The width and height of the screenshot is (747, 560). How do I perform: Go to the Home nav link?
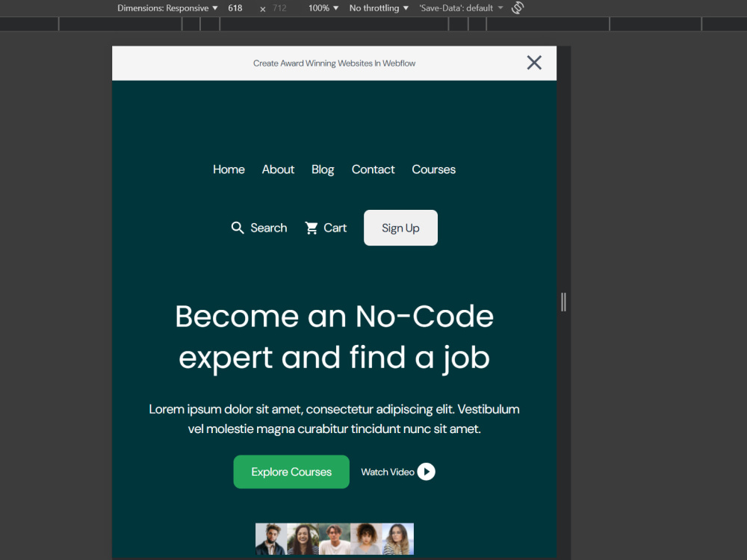229,169
